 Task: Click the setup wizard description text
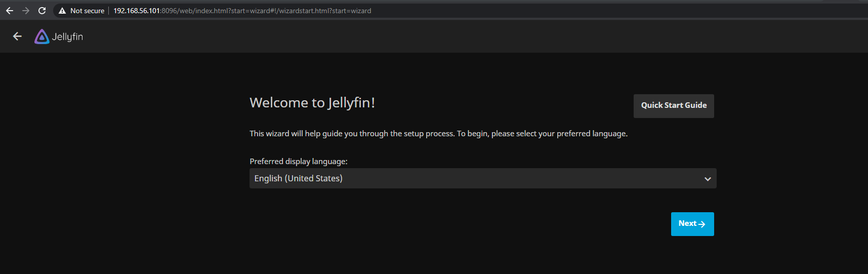[x=438, y=134]
